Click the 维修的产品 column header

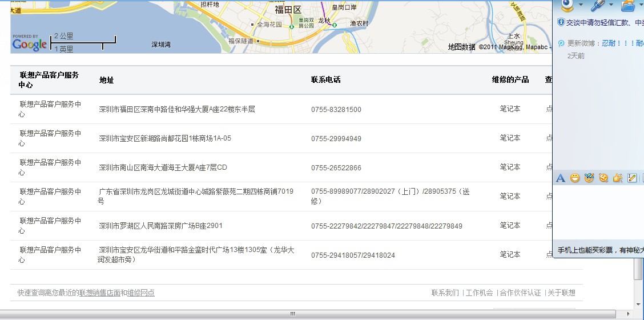coord(510,80)
